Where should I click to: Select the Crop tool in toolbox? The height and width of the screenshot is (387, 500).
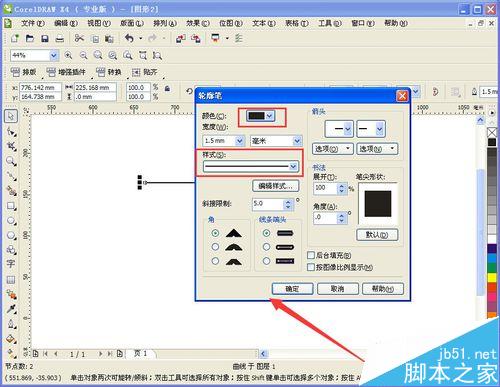click(x=11, y=146)
